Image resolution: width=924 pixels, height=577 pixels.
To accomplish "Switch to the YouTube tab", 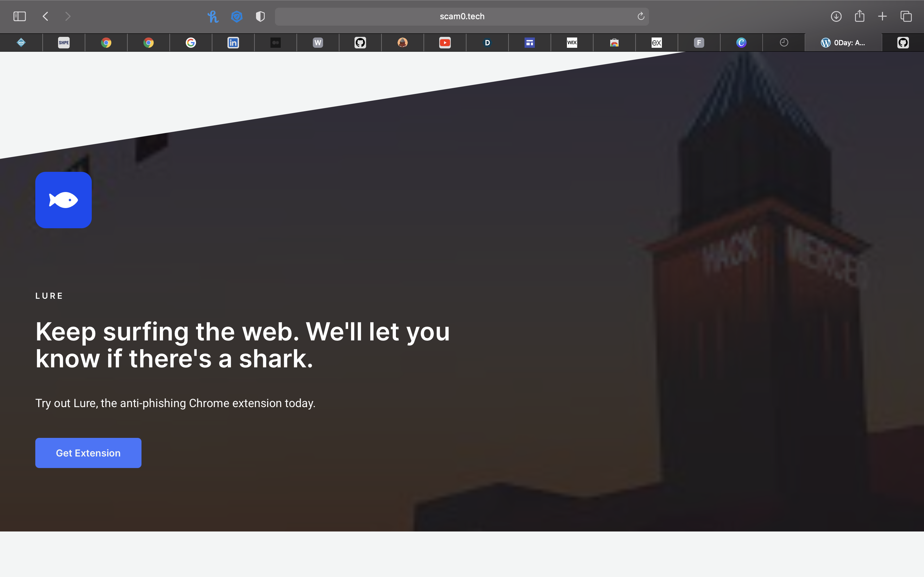I will pos(445,43).
